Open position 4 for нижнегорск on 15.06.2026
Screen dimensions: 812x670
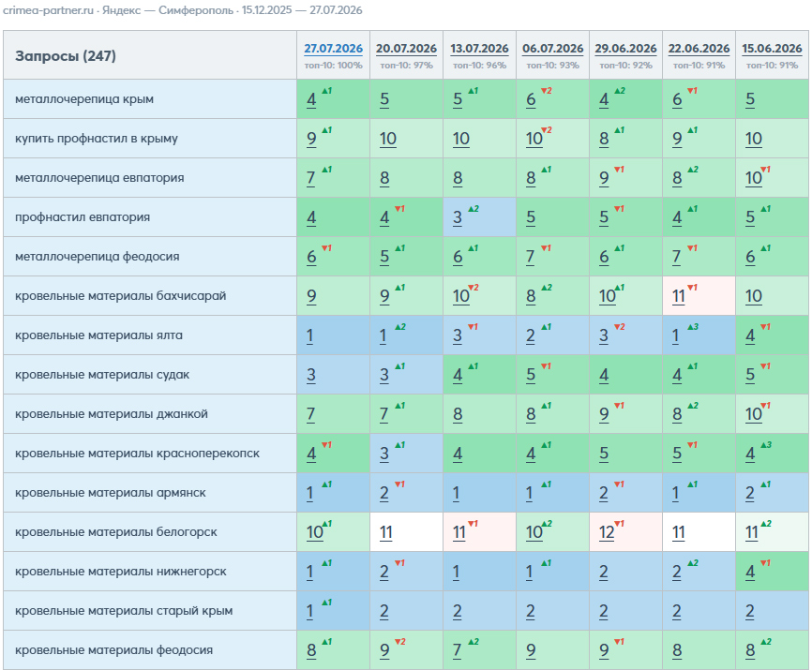click(750, 572)
